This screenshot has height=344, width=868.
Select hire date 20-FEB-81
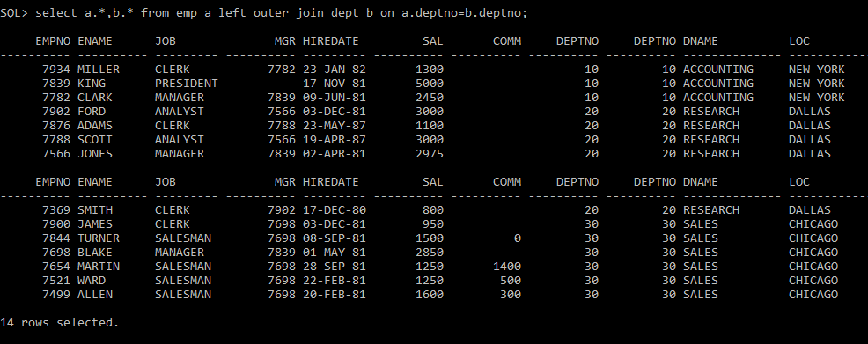335,295
